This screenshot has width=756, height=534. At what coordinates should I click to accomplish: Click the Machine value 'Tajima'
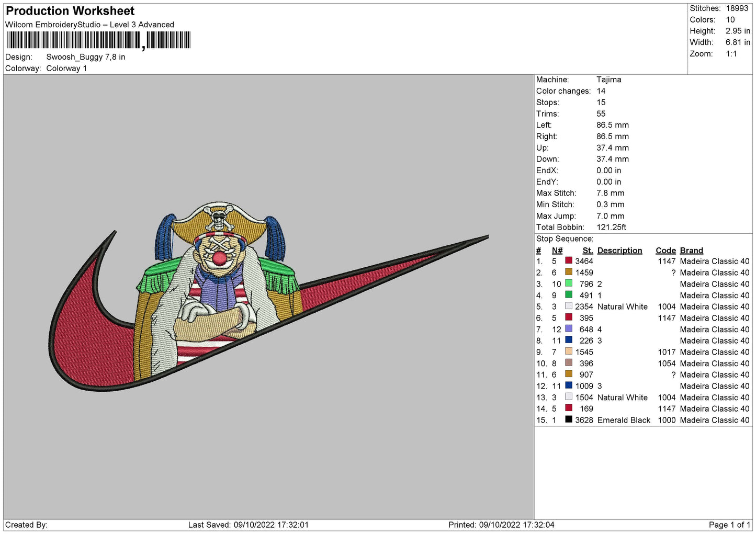(609, 79)
